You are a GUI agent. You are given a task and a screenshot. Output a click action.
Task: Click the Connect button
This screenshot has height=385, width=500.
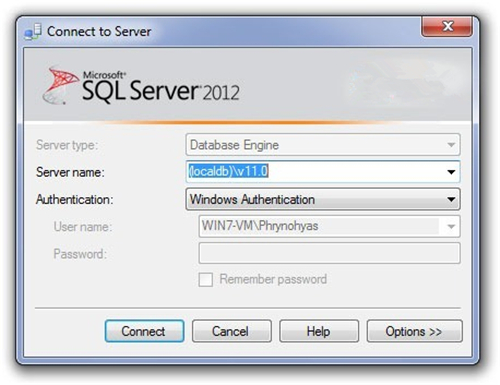click(x=144, y=331)
